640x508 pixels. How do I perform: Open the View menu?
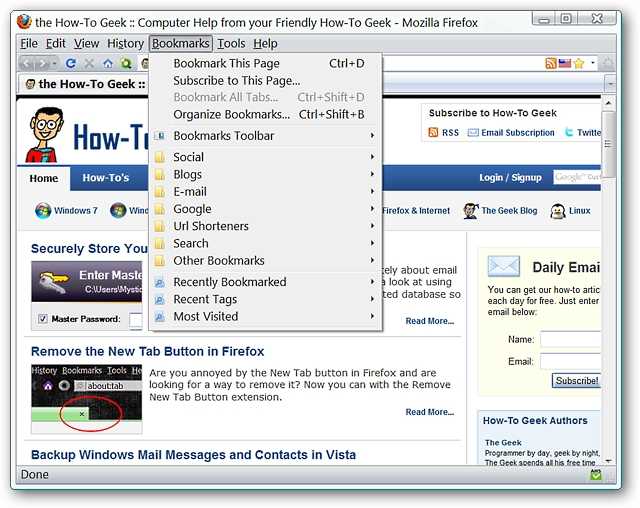click(87, 43)
